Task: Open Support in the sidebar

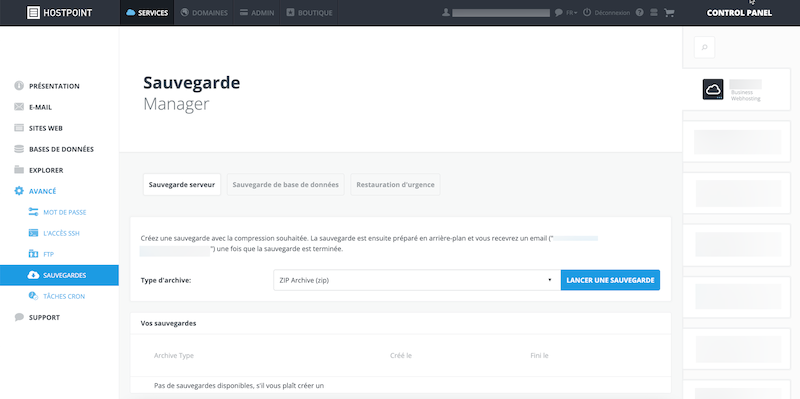Action: (x=44, y=317)
